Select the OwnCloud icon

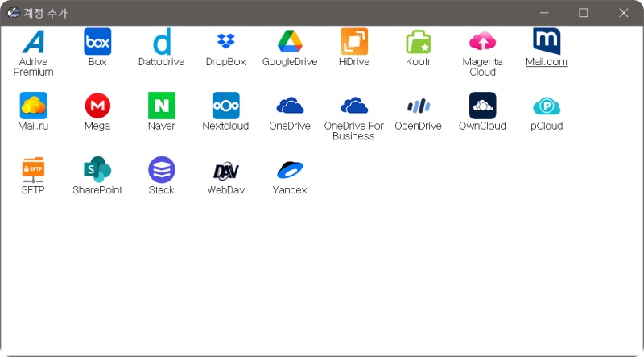[482, 106]
